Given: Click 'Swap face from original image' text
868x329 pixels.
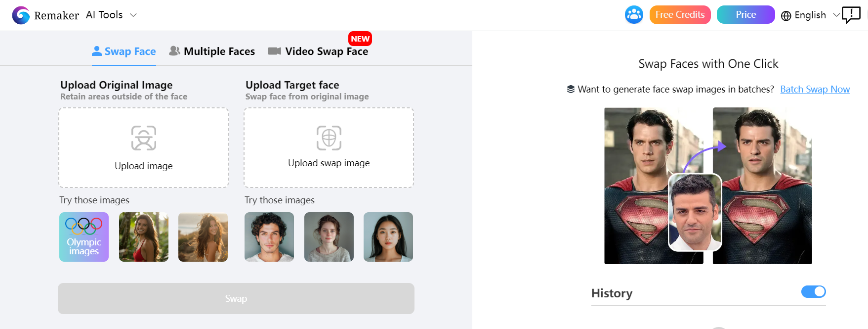Looking at the screenshot, I should coord(307,96).
